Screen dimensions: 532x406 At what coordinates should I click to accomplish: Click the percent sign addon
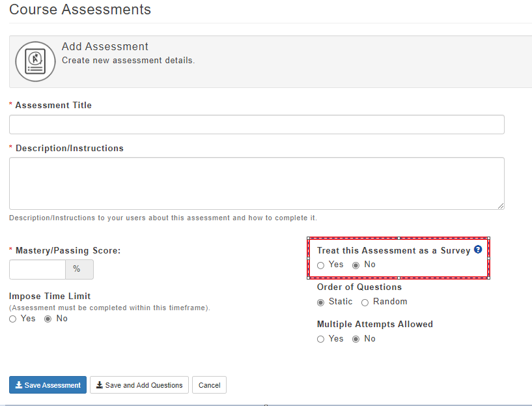point(79,270)
